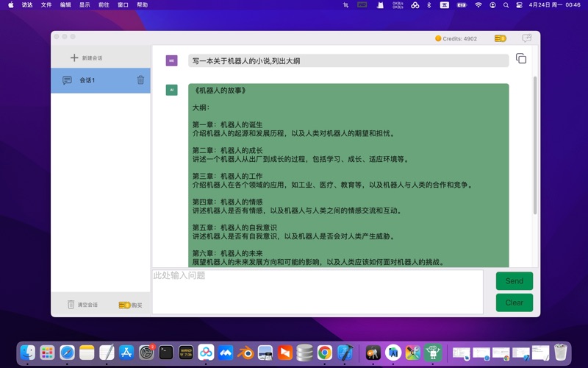This screenshot has width=588, height=368.
Task: Open the 文件 menu
Action: (x=46, y=5)
